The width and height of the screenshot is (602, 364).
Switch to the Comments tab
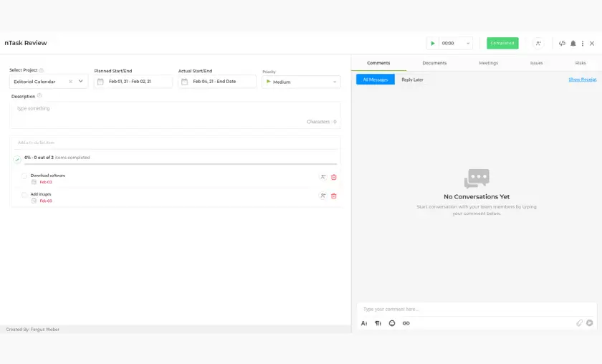(378, 63)
